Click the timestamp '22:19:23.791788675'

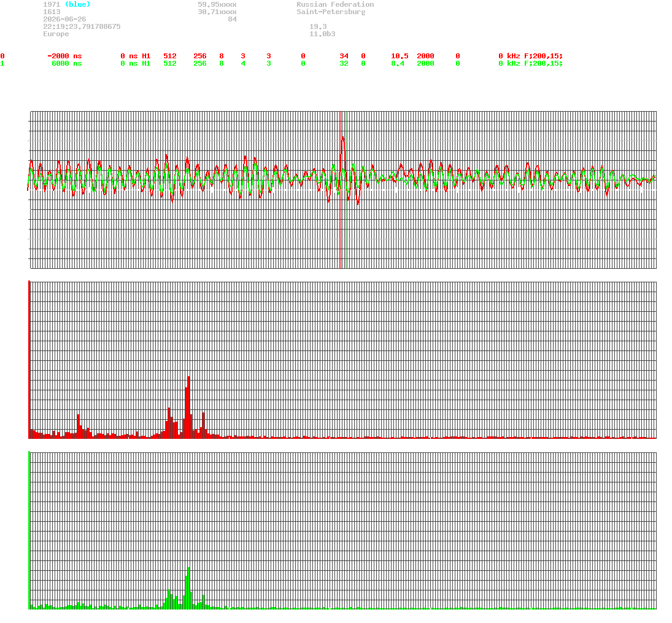[82, 26]
